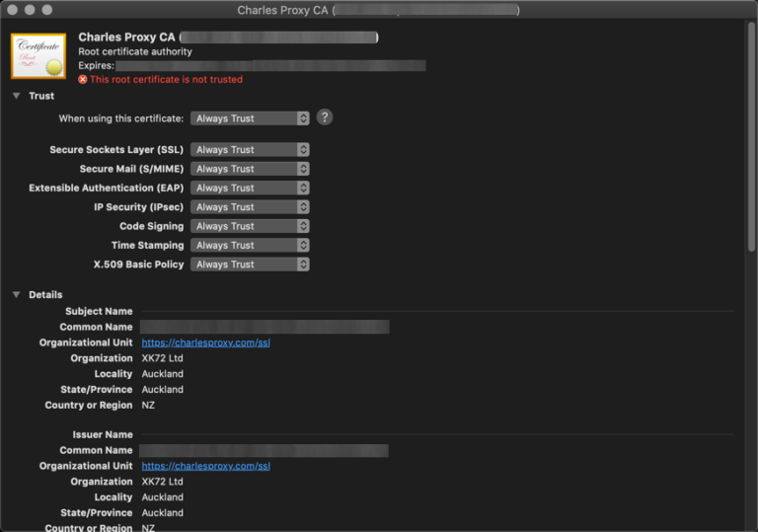Open Subject Name charlesproxy.com/ssl link
Viewport: 758px width, 532px height.
tap(205, 342)
